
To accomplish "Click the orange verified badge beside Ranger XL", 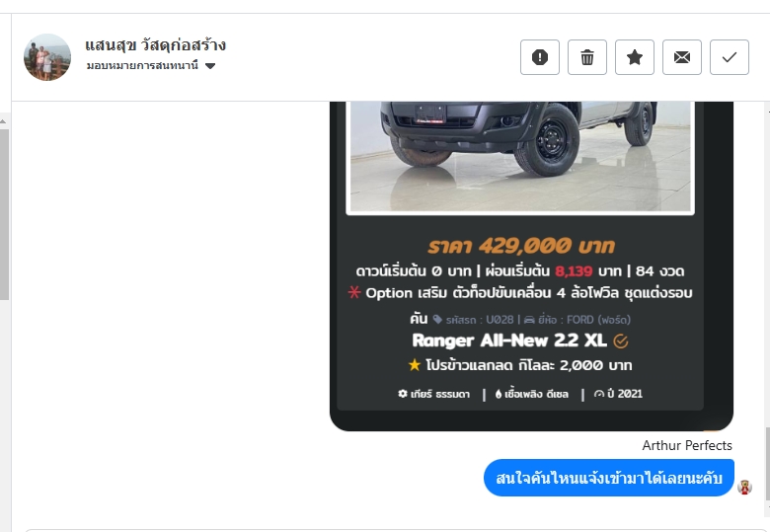I will pyautogui.click(x=621, y=342).
